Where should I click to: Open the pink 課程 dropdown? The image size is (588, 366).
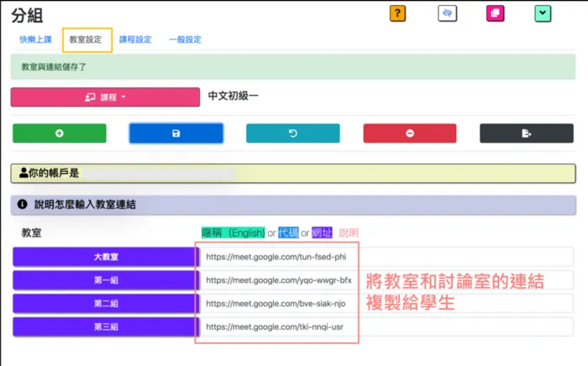click(105, 97)
